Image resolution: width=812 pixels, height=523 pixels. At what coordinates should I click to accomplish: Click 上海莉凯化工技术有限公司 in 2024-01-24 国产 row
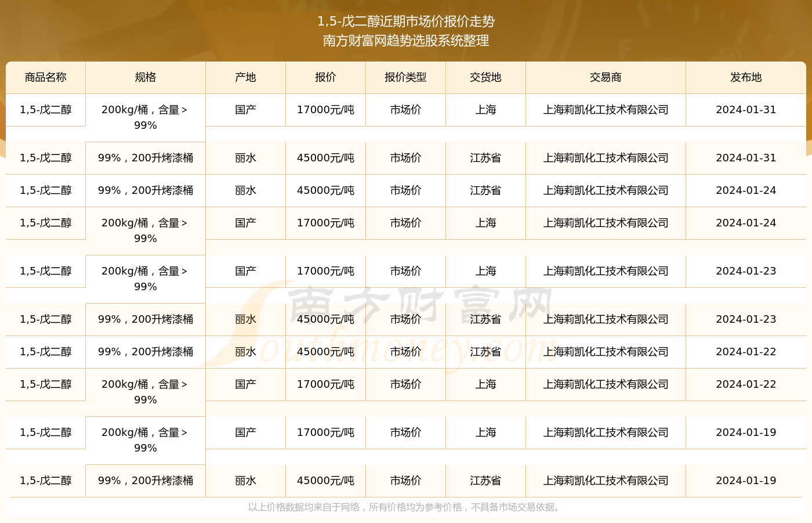pyautogui.click(x=606, y=223)
